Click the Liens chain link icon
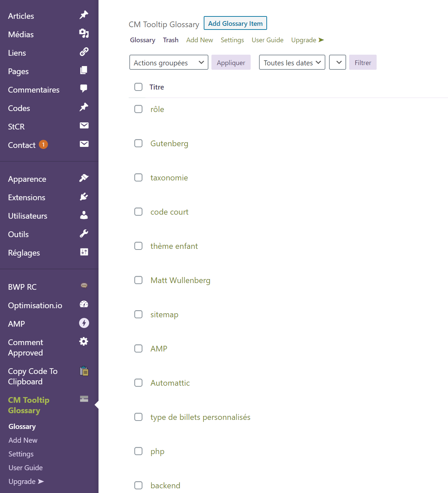Image resolution: width=448 pixels, height=493 pixels. (84, 52)
